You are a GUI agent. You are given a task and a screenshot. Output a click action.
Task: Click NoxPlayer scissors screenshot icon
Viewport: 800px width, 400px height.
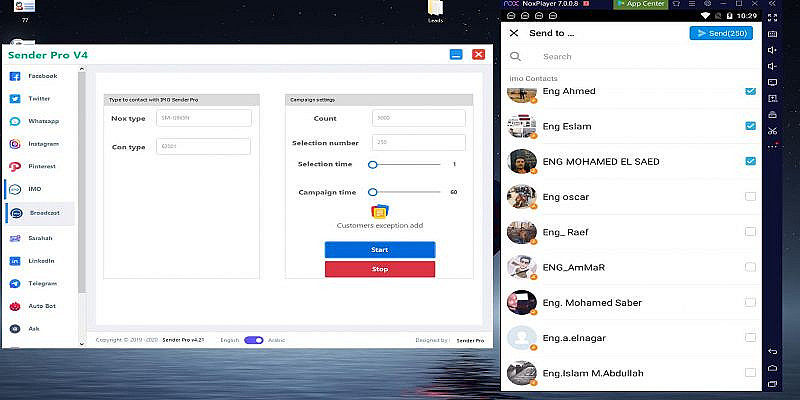tap(772, 131)
